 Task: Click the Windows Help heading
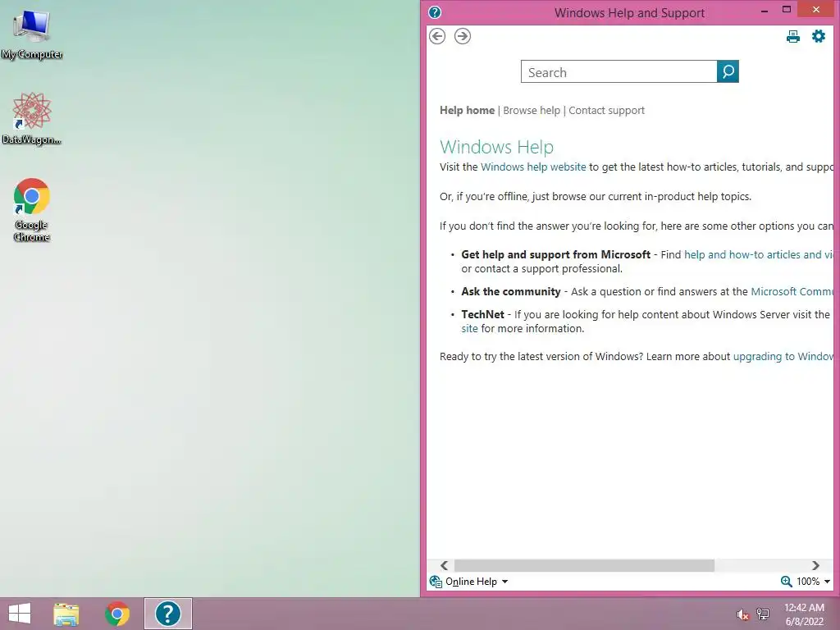pyautogui.click(x=496, y=147)
